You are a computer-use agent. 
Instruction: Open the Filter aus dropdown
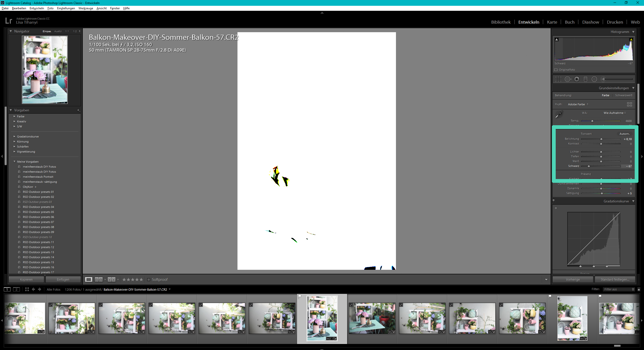(x=619, y=289)
